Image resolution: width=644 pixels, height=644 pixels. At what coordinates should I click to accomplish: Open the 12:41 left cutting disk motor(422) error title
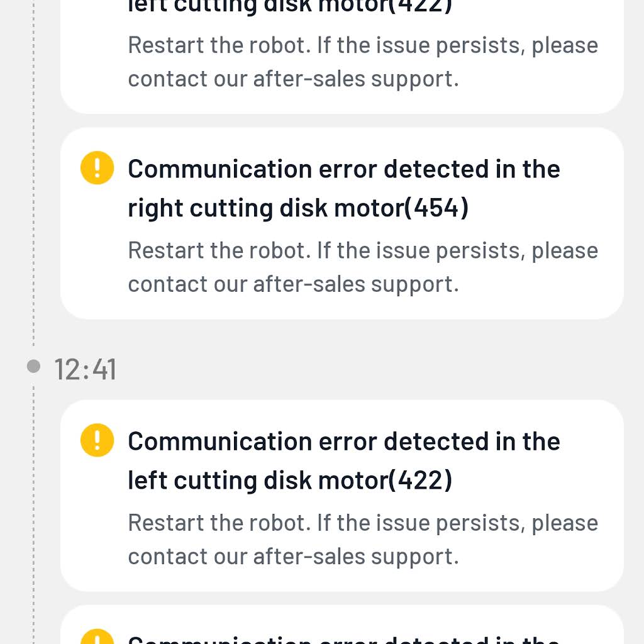coord(344,460)
